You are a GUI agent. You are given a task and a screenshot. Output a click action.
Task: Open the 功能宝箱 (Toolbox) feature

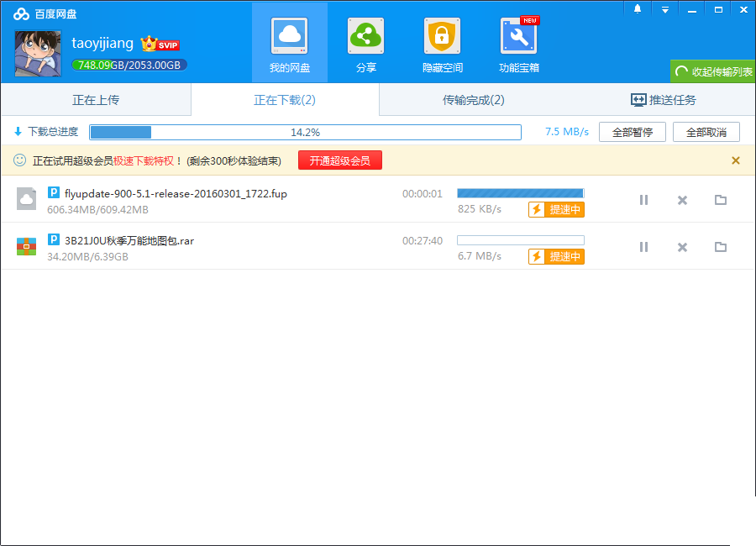tap(518, 42)
